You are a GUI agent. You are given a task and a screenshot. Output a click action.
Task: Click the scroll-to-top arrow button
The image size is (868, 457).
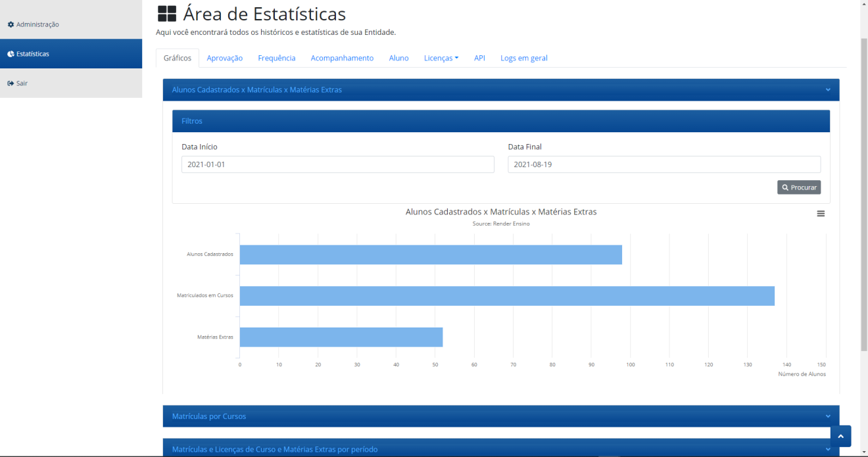[x=840, y=436]
